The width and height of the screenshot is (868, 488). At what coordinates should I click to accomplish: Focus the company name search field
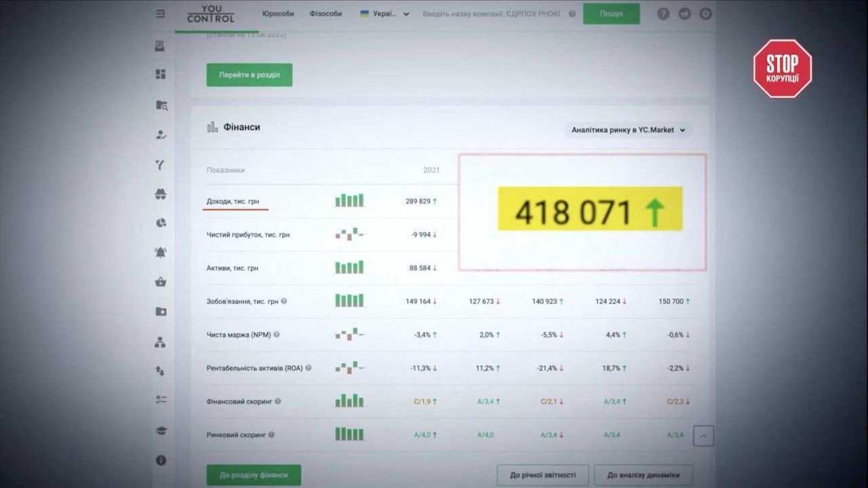point(492,14)
